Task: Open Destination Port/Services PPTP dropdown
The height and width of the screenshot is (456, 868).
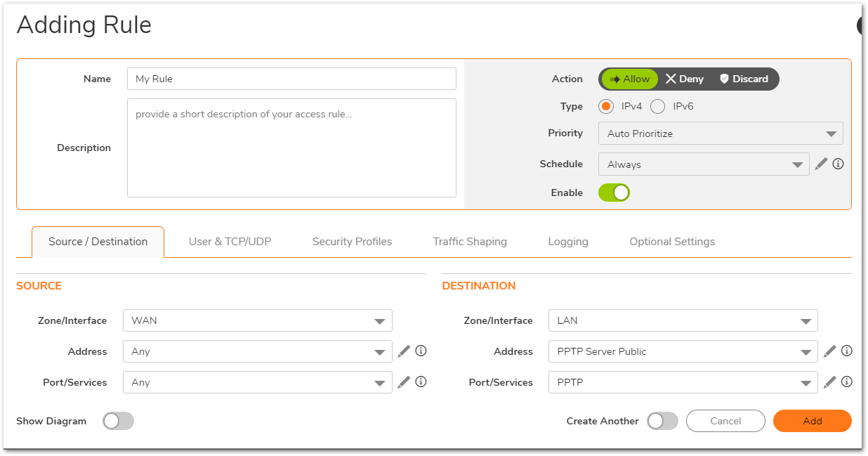Action: 683,382
